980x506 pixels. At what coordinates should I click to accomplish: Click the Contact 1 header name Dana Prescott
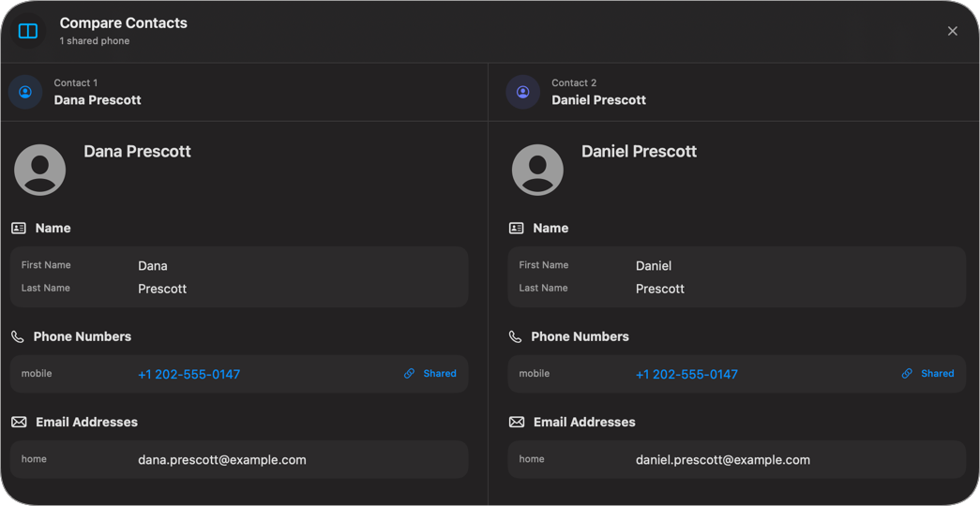pos(98,100)
